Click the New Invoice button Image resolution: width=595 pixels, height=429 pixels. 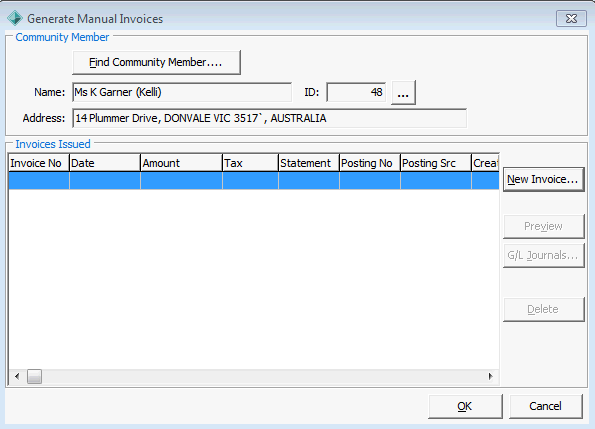pos(543,179)
